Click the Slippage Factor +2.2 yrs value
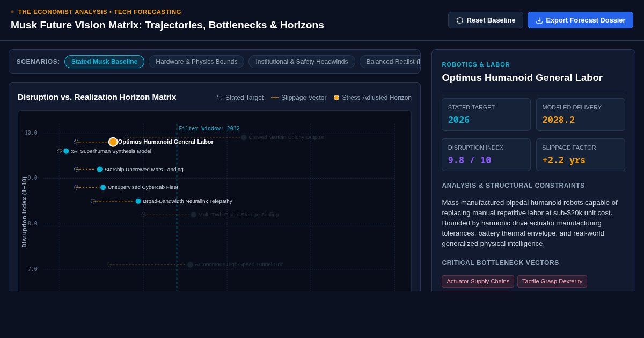Screen dimensions: 644x338 564,160
